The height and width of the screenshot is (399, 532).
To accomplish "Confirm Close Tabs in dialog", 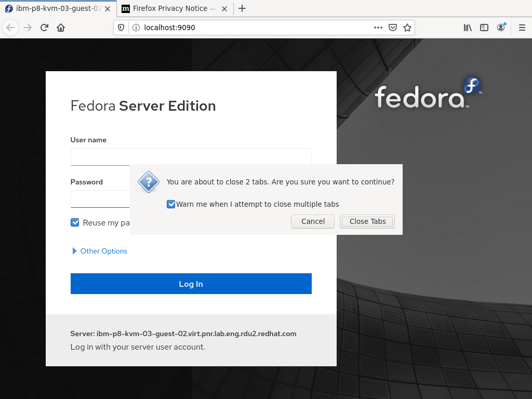I will pos(367,221).
